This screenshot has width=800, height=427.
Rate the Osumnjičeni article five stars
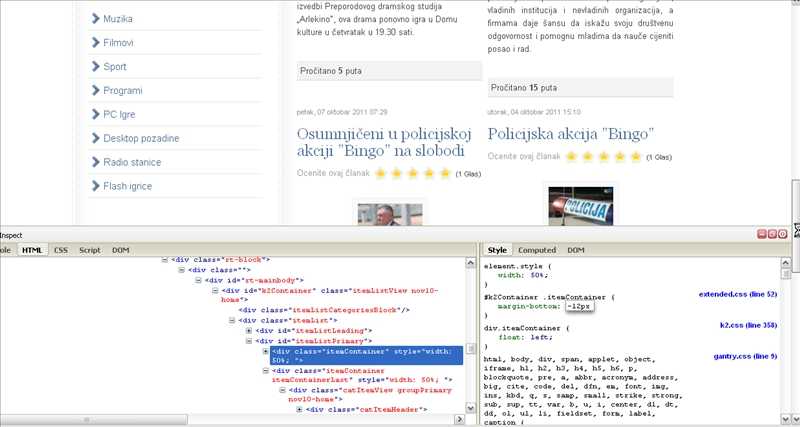[x=445, y=173]
